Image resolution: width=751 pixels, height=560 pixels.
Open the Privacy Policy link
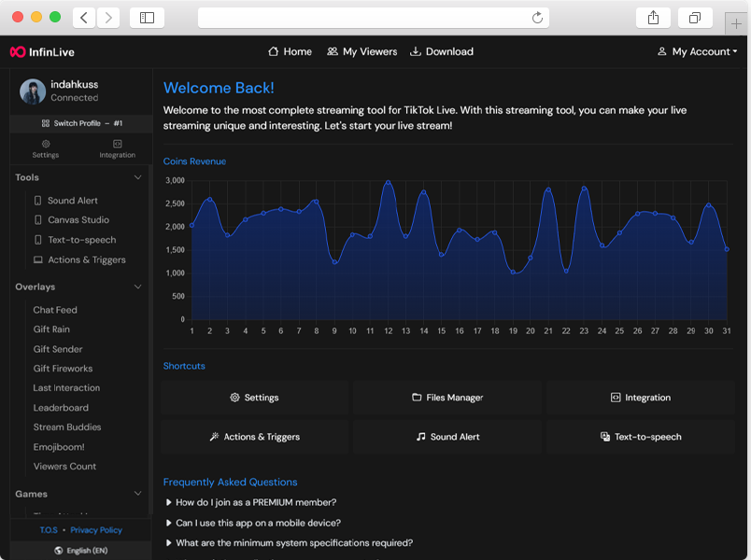click(x=96, y=530)
